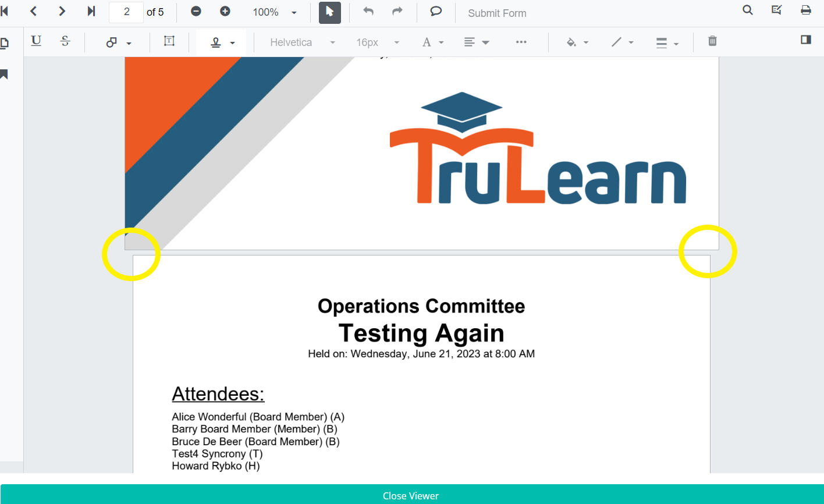Click the 'Attendees:' heading
Image resolution: width=824 pixels, height=504 pixels.
(x=218, y=394)
